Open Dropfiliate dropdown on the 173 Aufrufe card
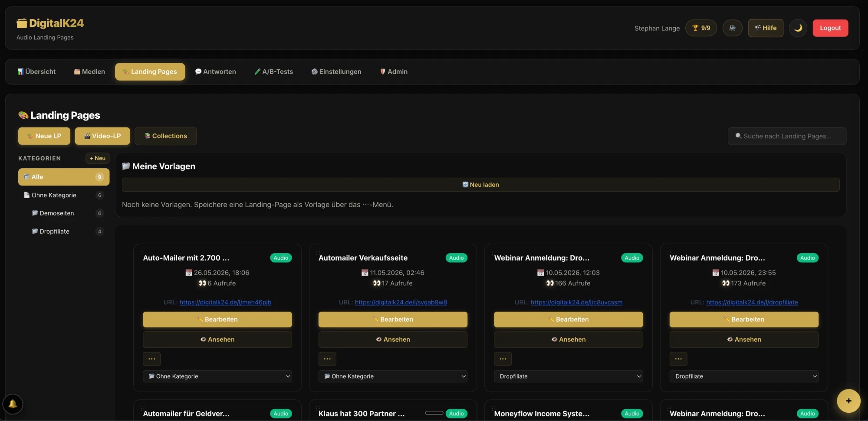The width and height of the screenshot is (868, 421). 744,376
